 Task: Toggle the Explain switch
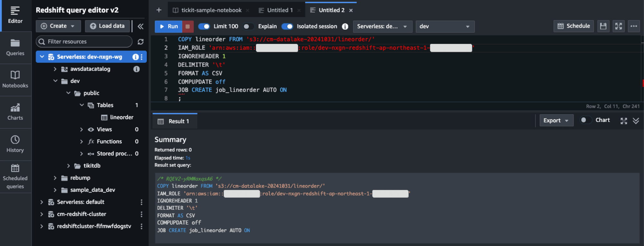click(x=248, y=26)
